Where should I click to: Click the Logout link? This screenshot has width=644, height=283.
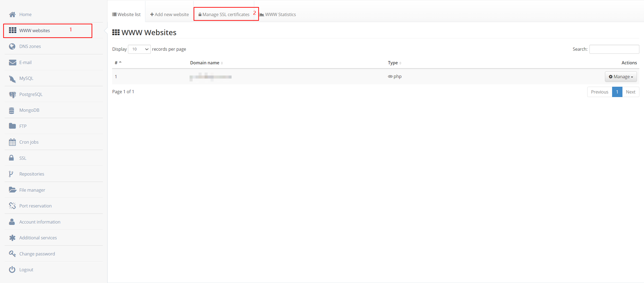[26, 269]
